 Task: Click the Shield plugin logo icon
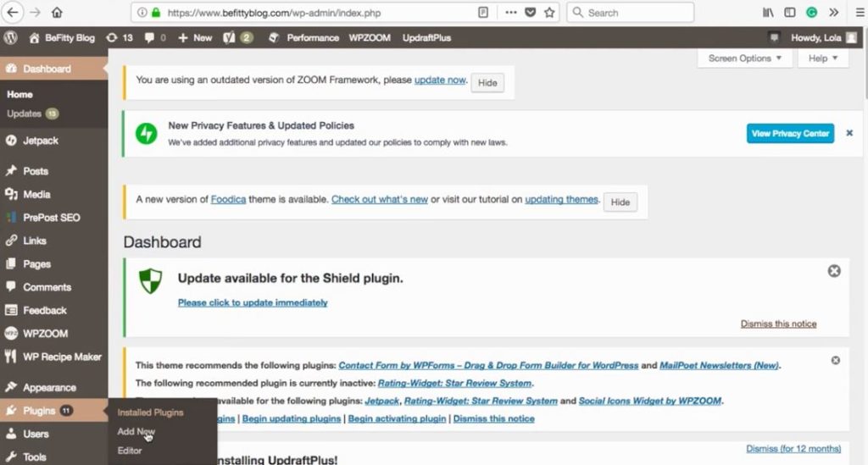click(151, 281)
